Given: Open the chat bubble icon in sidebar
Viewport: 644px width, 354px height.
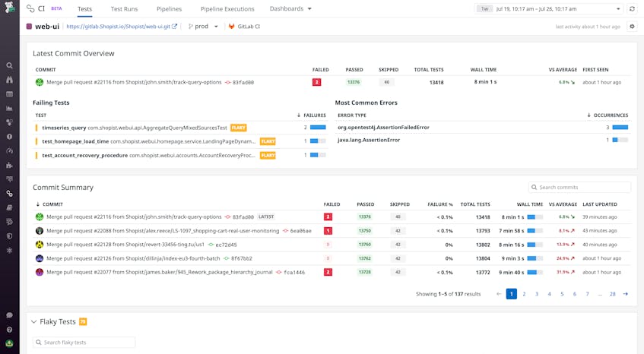Looking at the screenshot, I should (x=9, y=315).
